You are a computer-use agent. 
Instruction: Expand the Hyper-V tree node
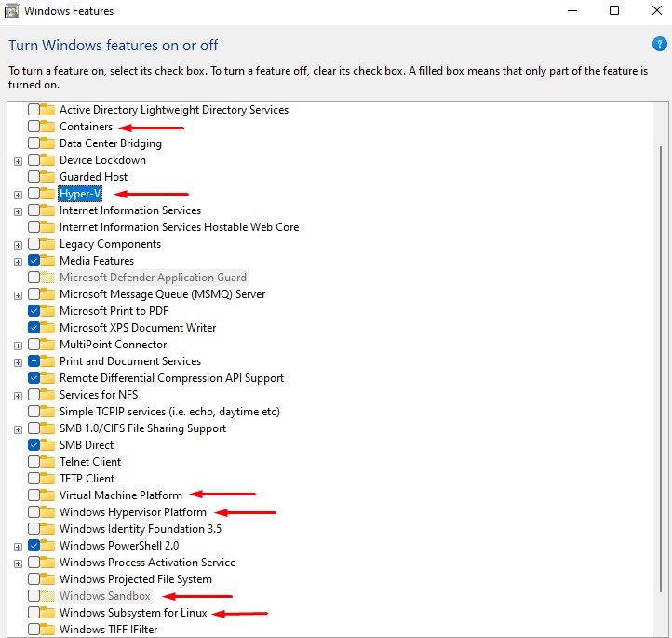click(18, 195)
